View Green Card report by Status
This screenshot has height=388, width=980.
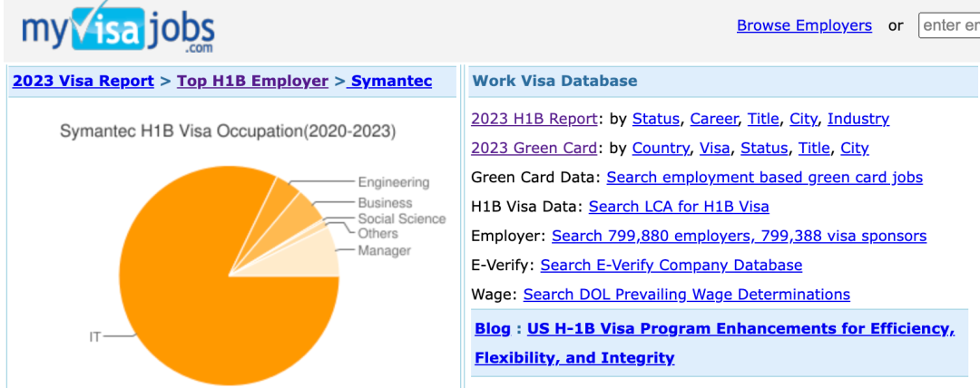tap(764, 148)
